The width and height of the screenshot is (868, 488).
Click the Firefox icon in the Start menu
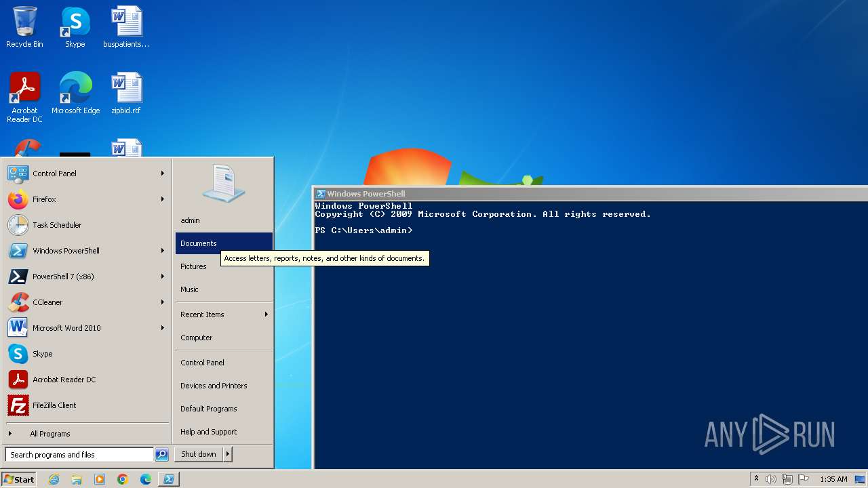(18, 199)
